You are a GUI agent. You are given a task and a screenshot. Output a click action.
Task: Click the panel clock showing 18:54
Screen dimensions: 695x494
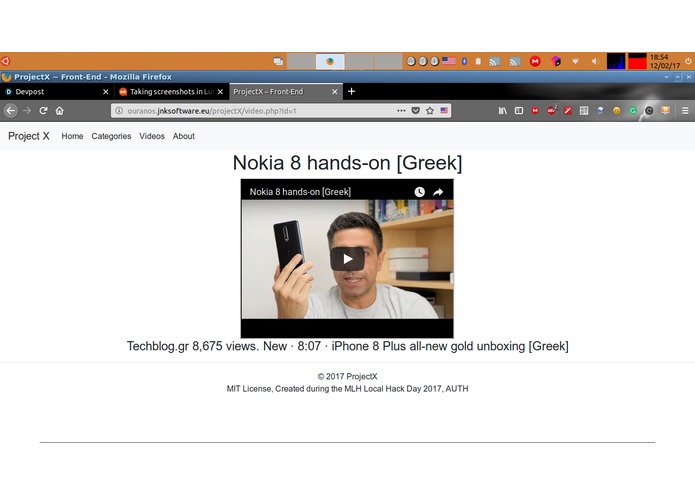[x=664, y=61]
